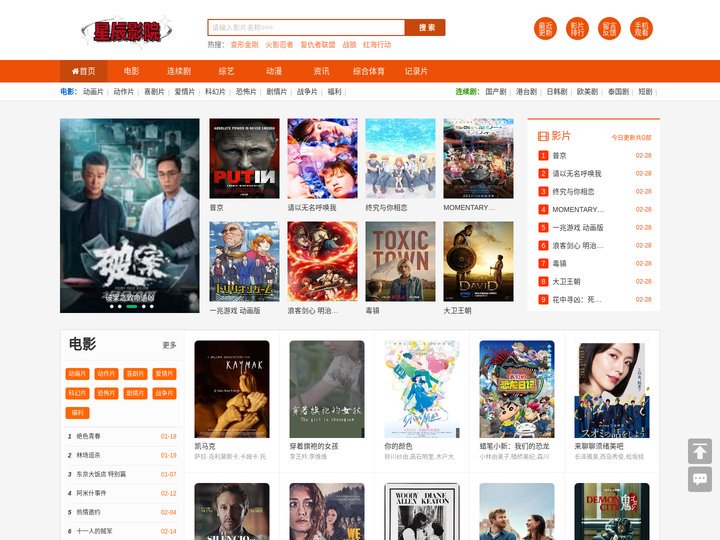This screenshot has height=540, width=720.
Task: Open 恐怖片 in the sub-navigation bar
Action: (246, 92)
